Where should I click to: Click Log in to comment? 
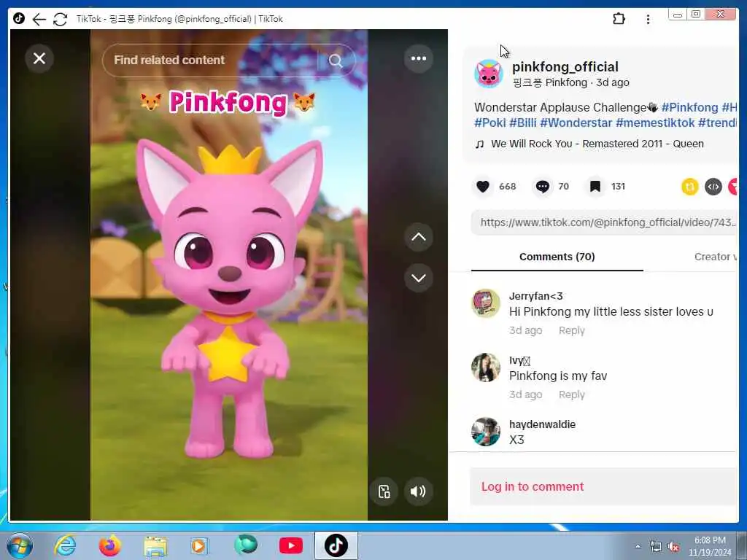tap(532, 486)
